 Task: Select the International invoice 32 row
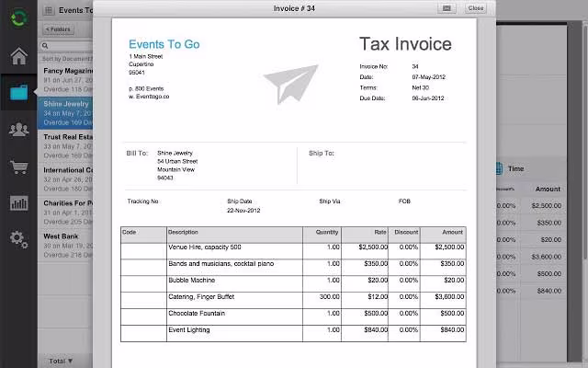pos(65,179)
